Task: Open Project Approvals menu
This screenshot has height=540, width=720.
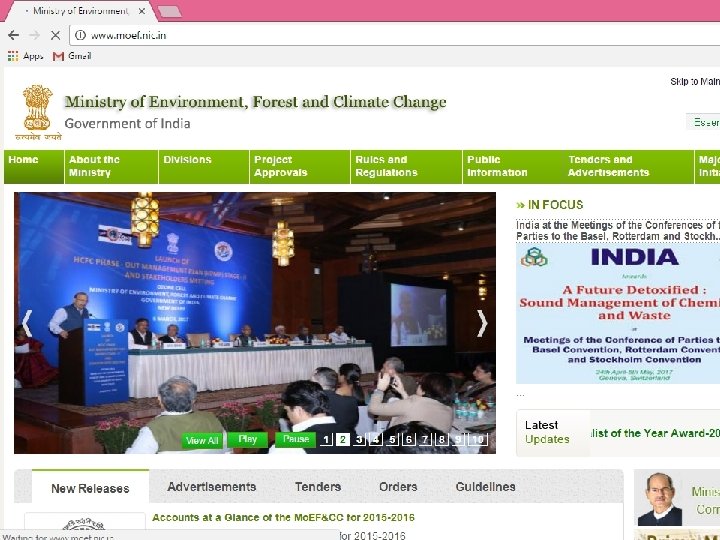Action: [x=300, y=167]
